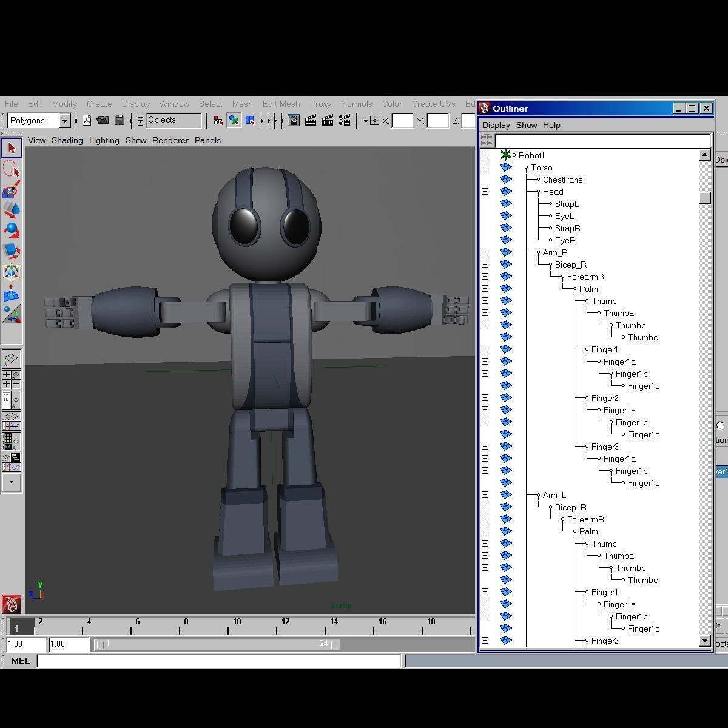Activate the Lasso select tool
Viewport: 728px width, 728px height.
12,169
